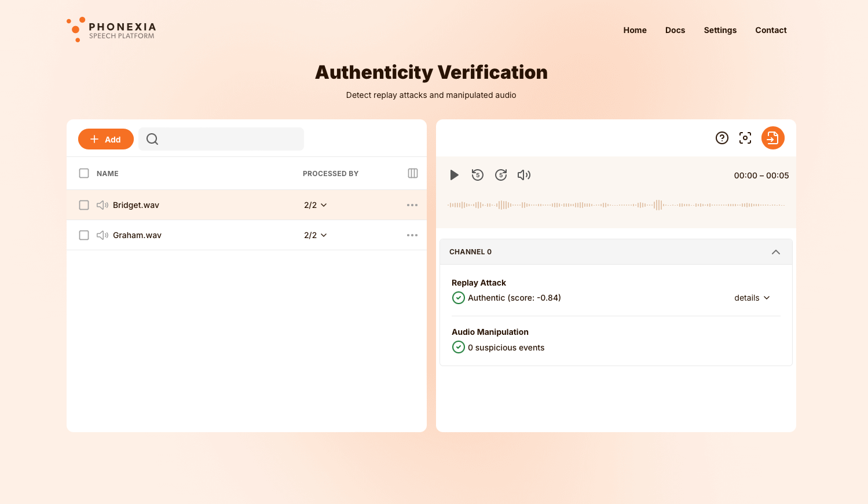868x504 pixels.
Task: Expand the Processed By dropdown for Bridget.wav
Action: (x=324, y=204)
